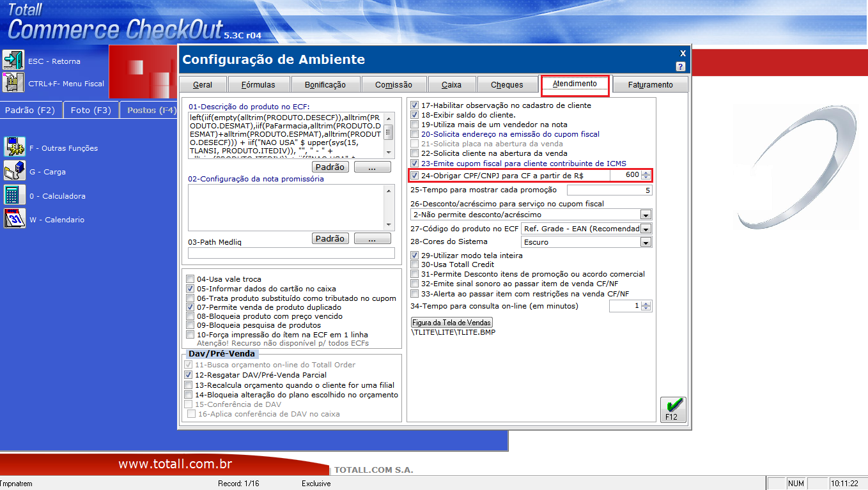Click the 25-Tempo para mostrar cada promoção field
Viewport: 868px width, 490px height.
click(x=609, y=190)
